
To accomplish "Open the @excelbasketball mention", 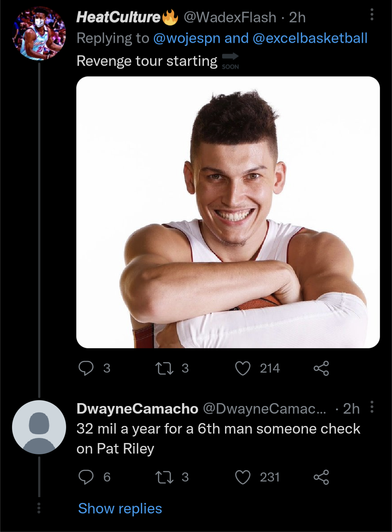I will point(311,37).
